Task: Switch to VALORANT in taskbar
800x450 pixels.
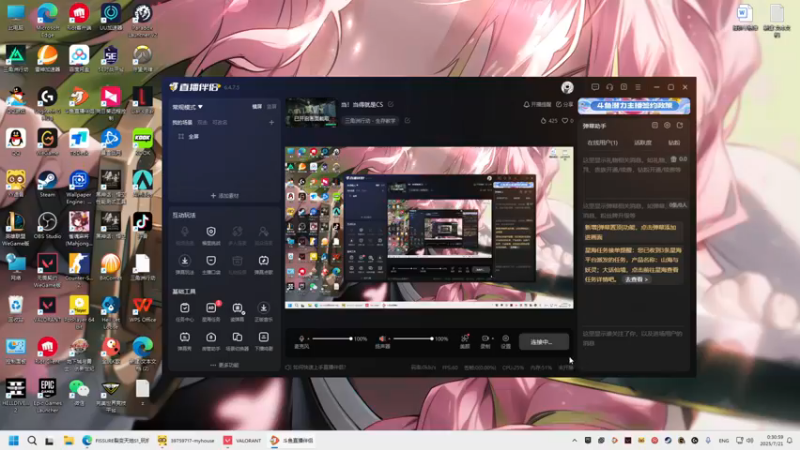Action: pyautogui.click(x=243, y=440)
